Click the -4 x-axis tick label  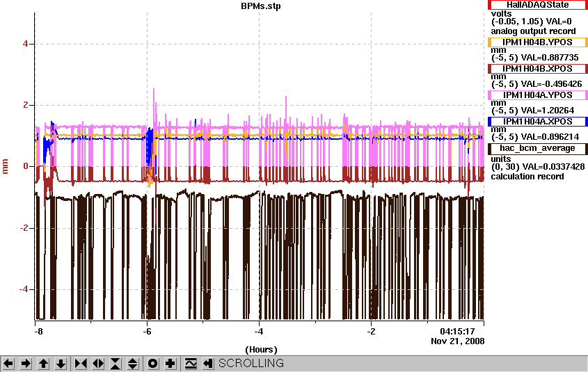(259, 332)
